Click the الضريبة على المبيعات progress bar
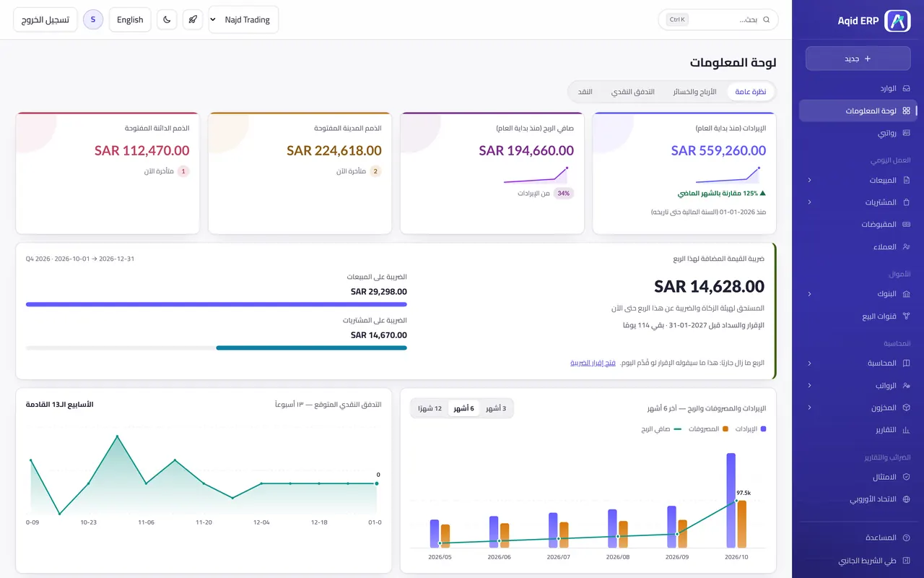Screen dimensions: 924x578 tap(217, 304)
